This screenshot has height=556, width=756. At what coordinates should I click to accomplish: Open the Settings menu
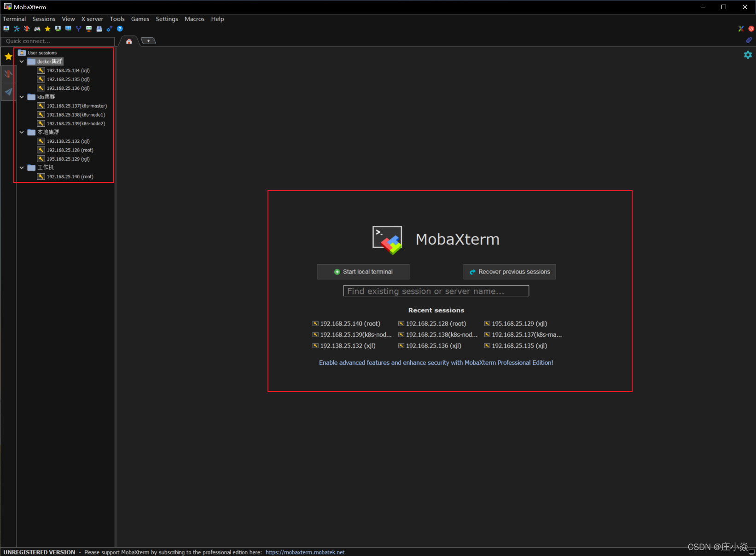[x=167, y=19]
